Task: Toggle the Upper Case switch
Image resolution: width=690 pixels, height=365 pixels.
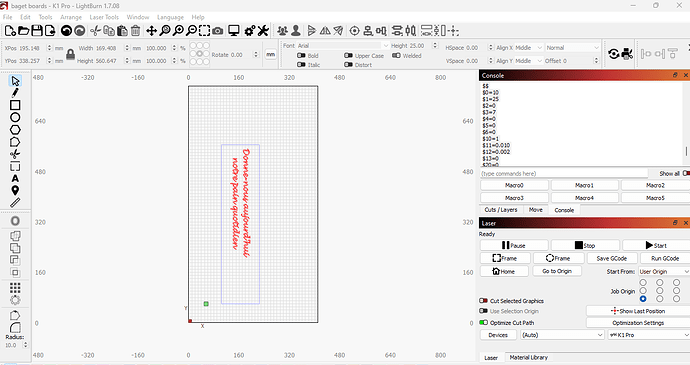Action: (x=349, y=55)
